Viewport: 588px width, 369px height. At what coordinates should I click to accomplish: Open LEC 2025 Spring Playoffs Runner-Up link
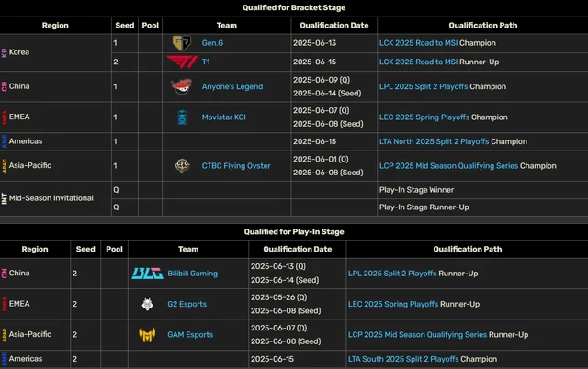pyautogui.click(x=393, y=304)
